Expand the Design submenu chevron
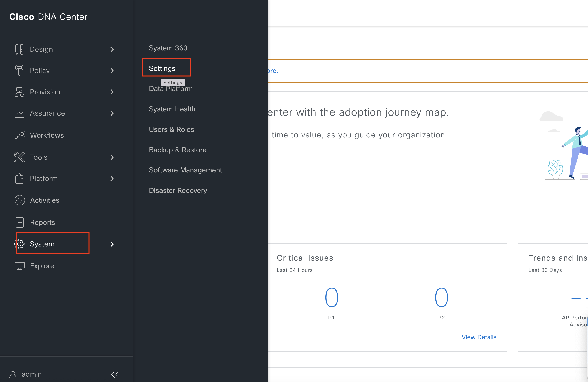Image resolution: width=588 pixels, height=382 pixels. click(x=112, y=50)
